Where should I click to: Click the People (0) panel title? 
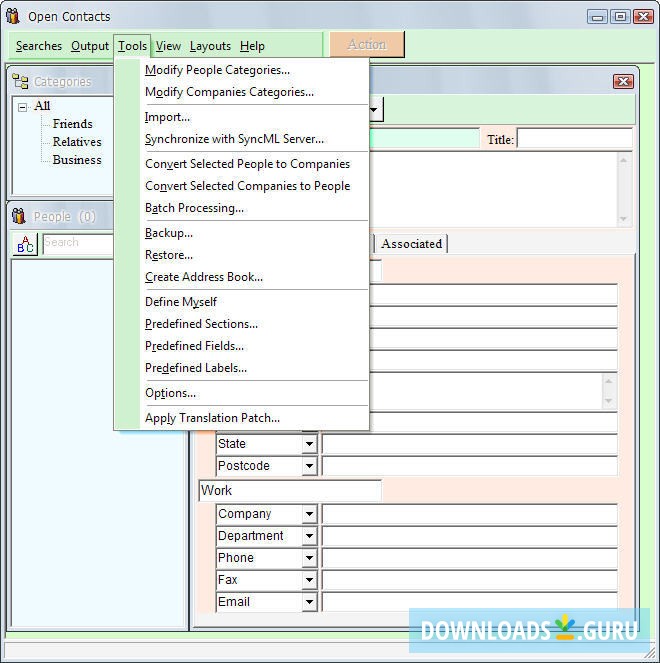point(64,216)
